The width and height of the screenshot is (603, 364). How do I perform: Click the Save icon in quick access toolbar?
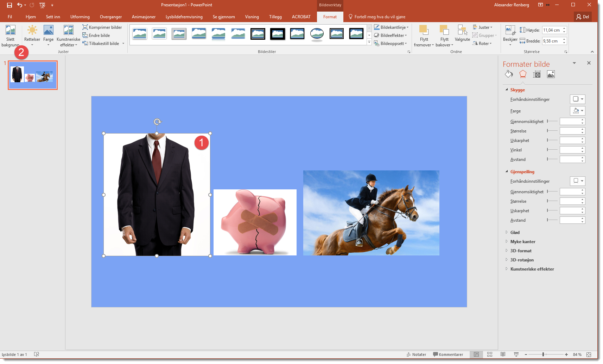tap(9, 5)
